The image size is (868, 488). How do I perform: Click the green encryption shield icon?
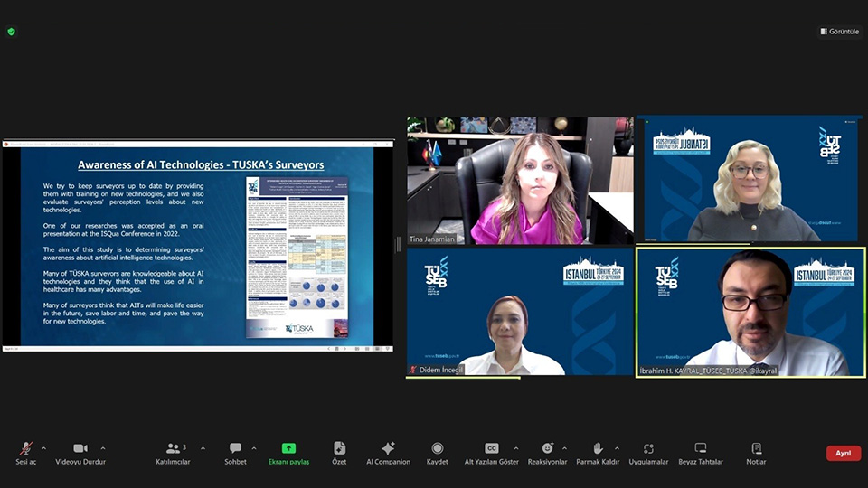coord(11,32)
